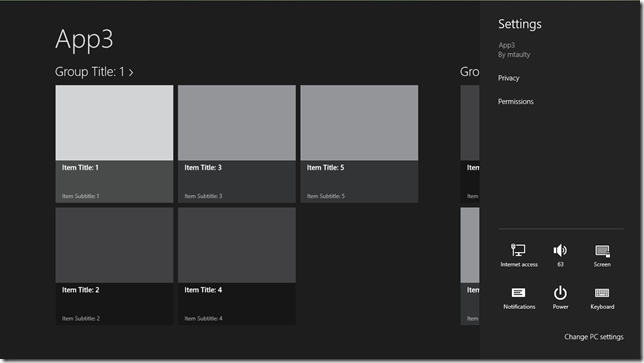Select the Item Title: 5 tile
Screen dimensions: 644x363
click(x=359, y=144)
